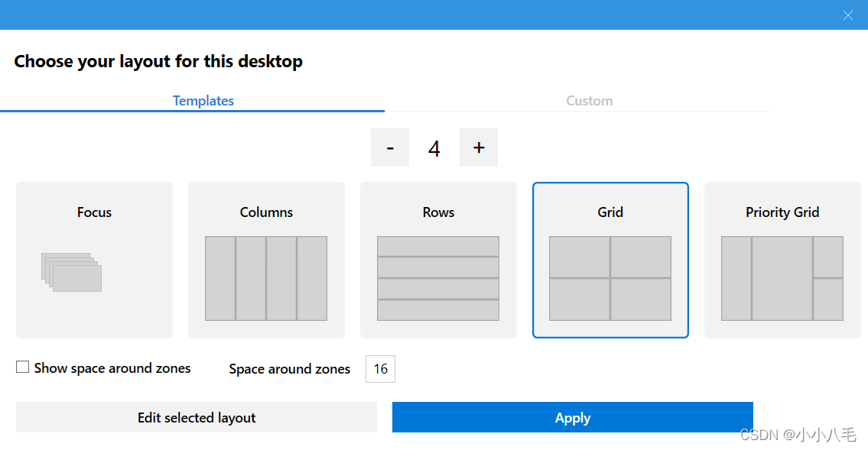This screenshot has height=450, width=868.
Task: Select the Focus layout template
Action: [x=94, y=260]
